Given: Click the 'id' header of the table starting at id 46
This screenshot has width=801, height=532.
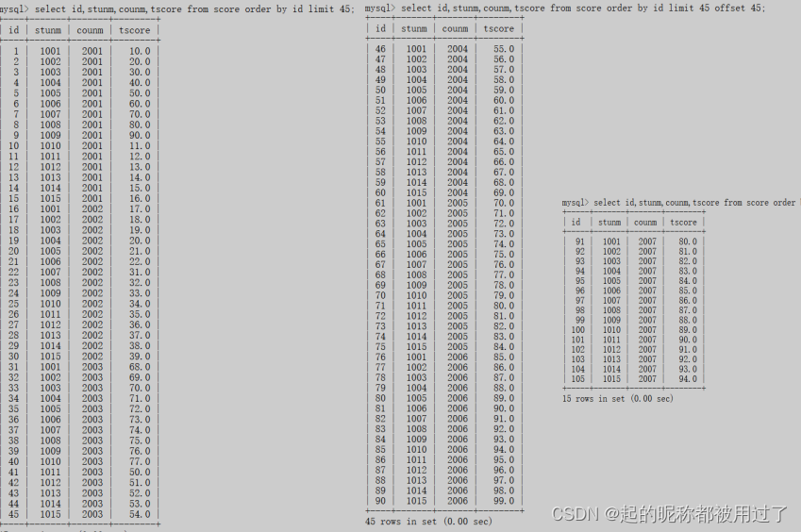Looking at the screenshot, I should (380, 28).
